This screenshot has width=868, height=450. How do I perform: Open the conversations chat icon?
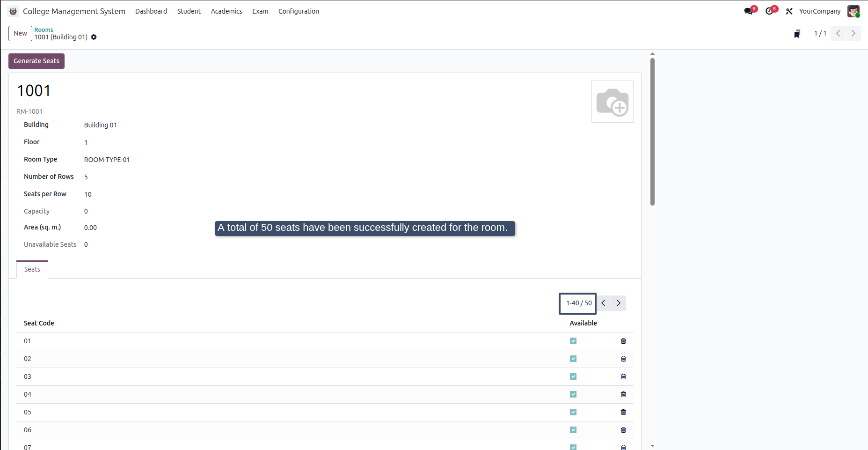[749, 11]
